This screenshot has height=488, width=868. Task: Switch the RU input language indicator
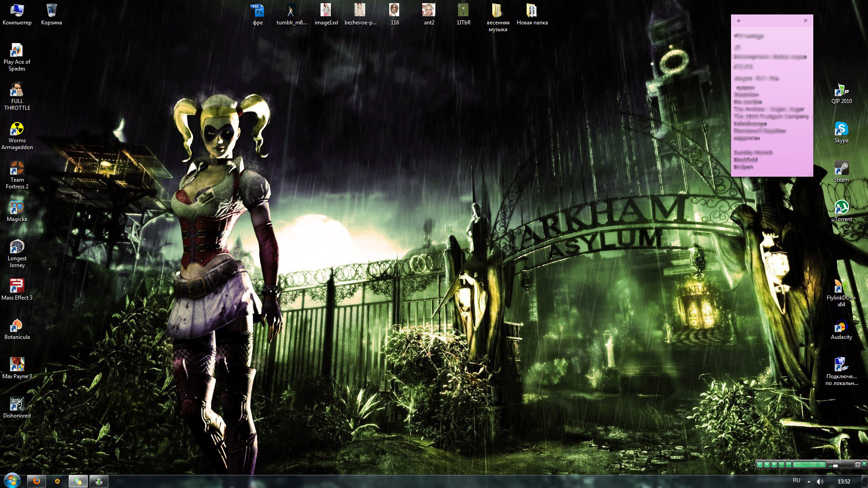pos(797,481)
